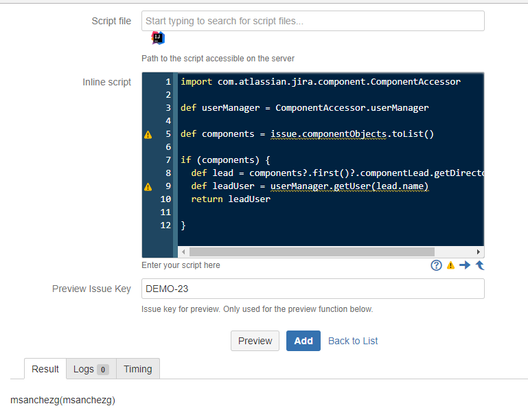Image resolution: width=528 pixels, height=420 pixels.
Task: Click the scrollbar right arrow in editor
Action: tap(478, 252)
